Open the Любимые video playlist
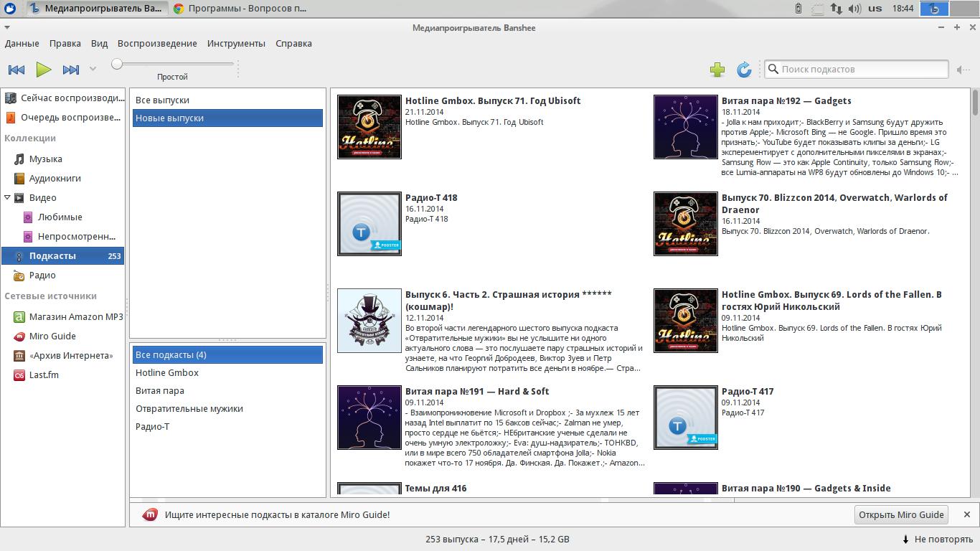The height and width of the screenshot is (551, 980). [x=63, y=217]
